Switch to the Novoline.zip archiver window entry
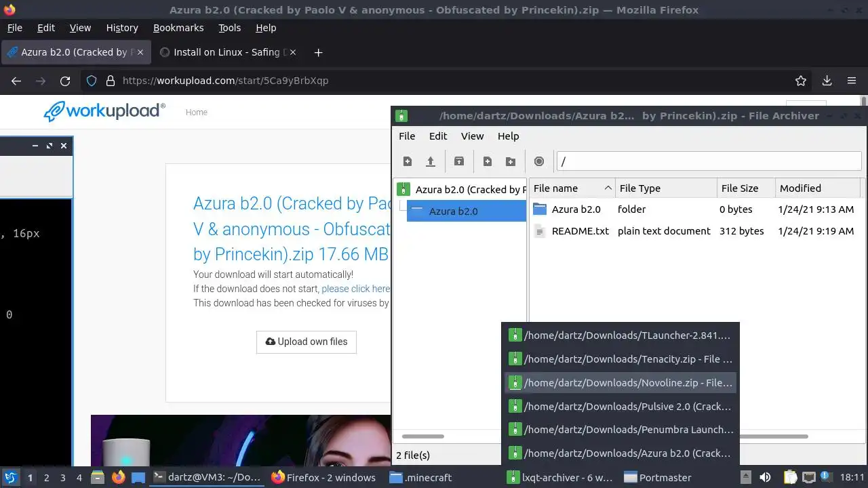The height and width of the screenshot is (488, 868). pyautogui.click(x=620, y=383)
